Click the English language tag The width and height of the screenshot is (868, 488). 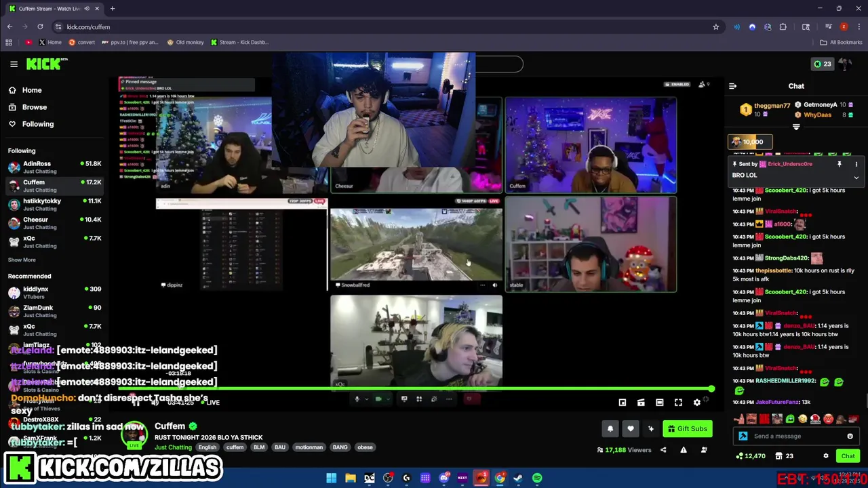tap(208, 447)
